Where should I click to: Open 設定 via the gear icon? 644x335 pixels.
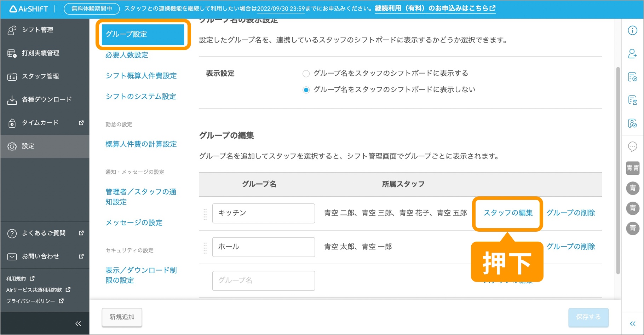click(x=12, y=146)
